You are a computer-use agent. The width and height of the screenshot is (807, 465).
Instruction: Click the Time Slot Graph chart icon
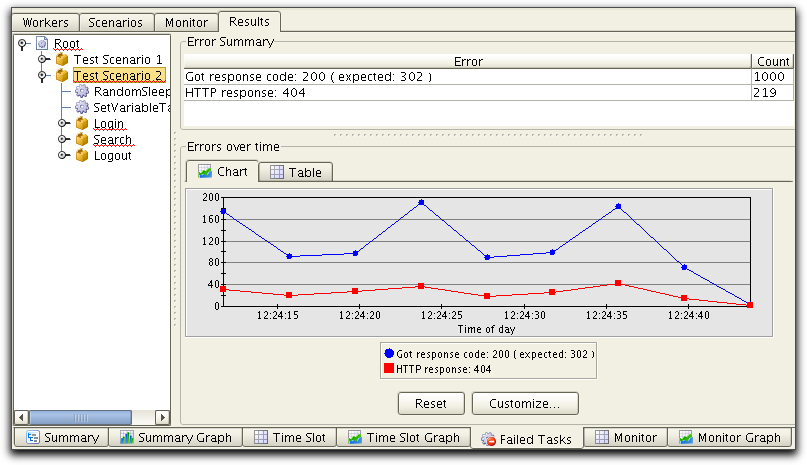(355, 438)
